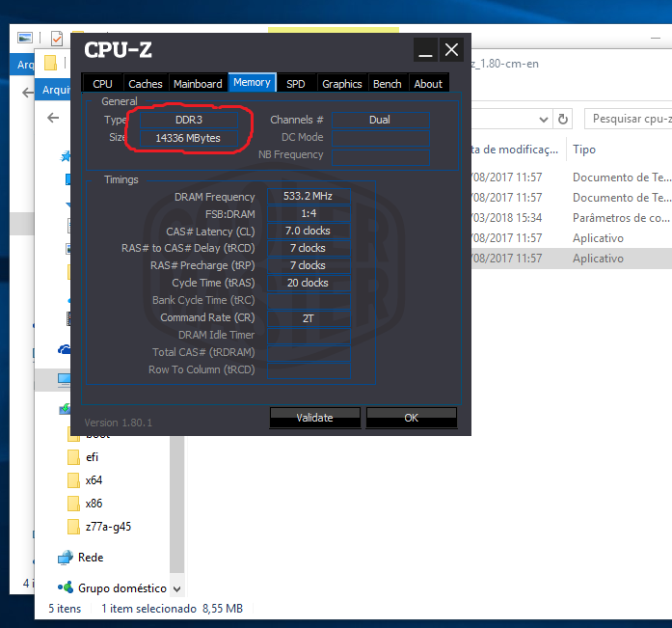The height and width of the screenshot is (628, 672).
Task: Click the scroll down arrow of navigation pane
Action: (x=177, y=589)
